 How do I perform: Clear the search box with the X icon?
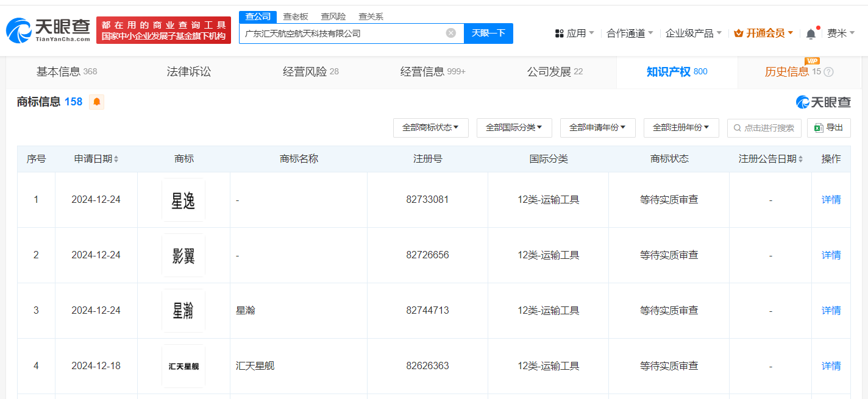tap(450, 33)
